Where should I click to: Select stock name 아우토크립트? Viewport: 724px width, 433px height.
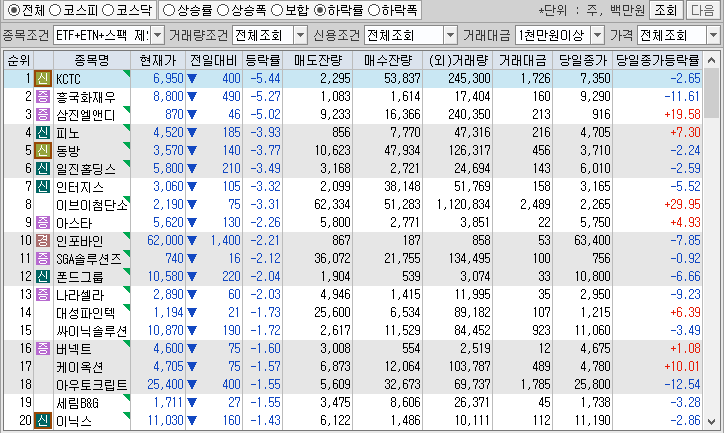(91, 385)
